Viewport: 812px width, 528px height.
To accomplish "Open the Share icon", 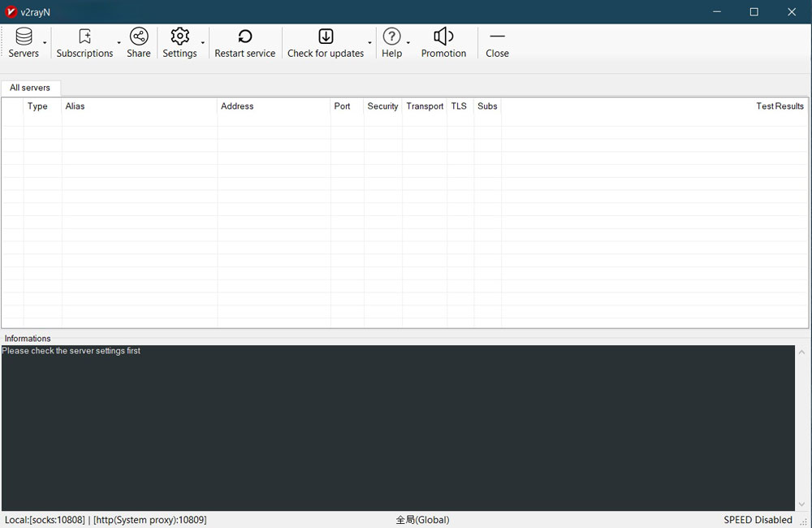I will coord(139,37).
